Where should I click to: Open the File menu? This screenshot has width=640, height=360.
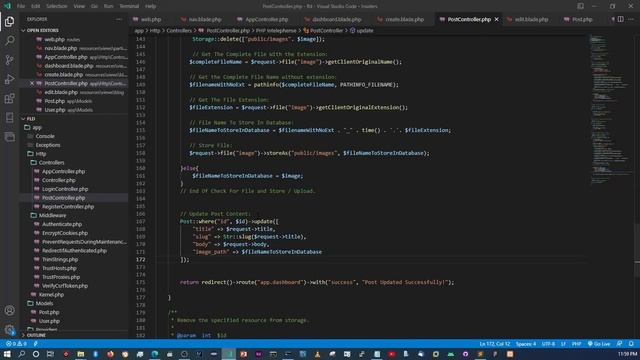pos(21,6)
